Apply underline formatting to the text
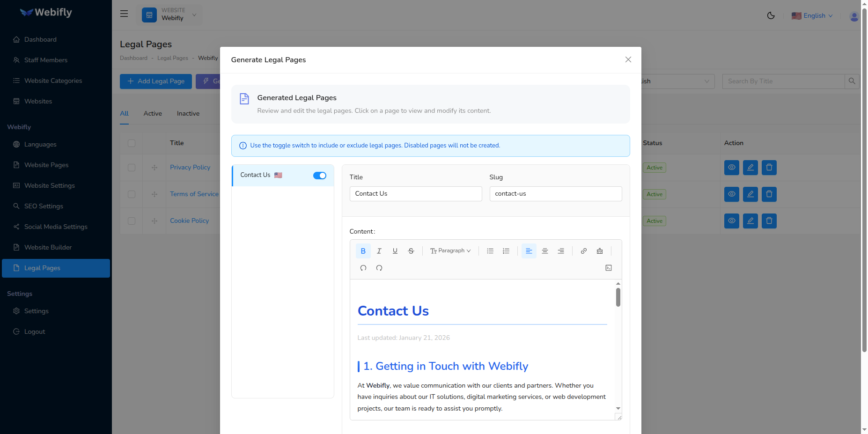The width and height of the screenshot is (868, 434). click(x=395, y=250)
